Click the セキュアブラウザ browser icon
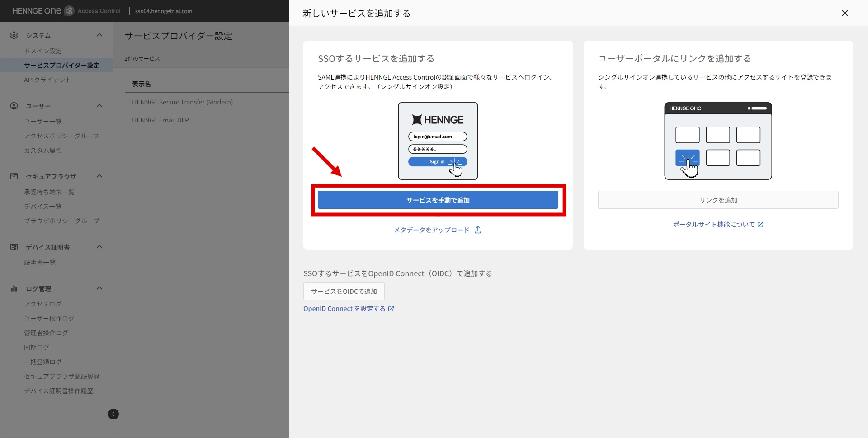The width and height of the screenshot is (868, 438). 14,176
